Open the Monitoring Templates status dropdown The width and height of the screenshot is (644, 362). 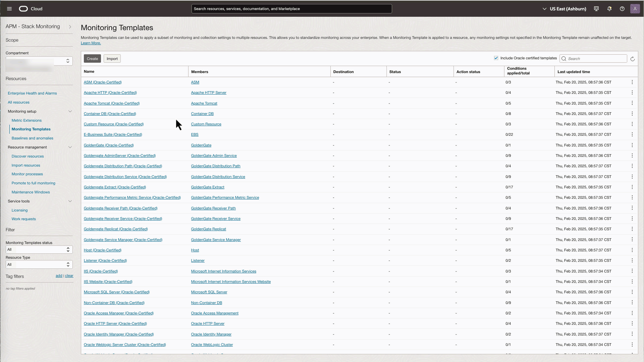[x=39, y=249]
